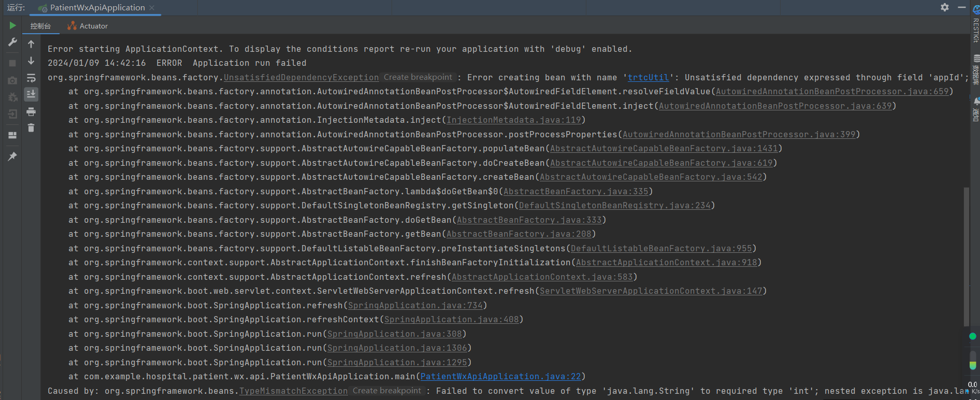Open SpringApplication.java:734 link

tap(415, 305)
